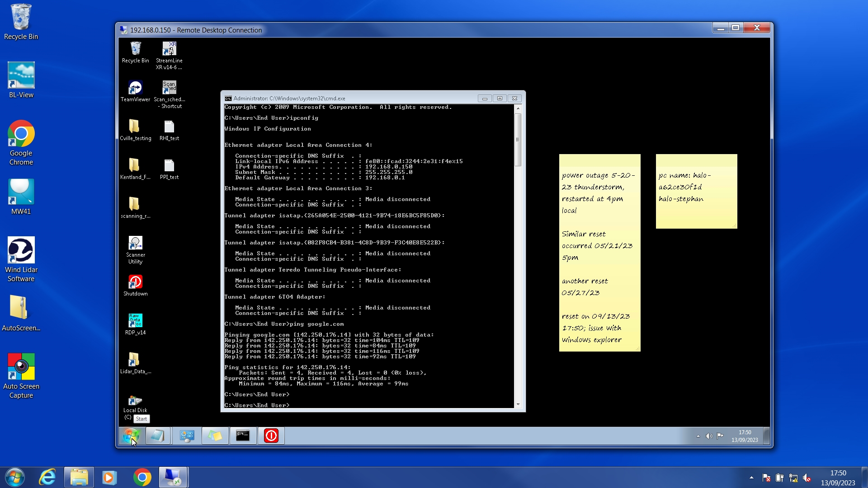Show hidden icons in remote system tray

click(x=698, y=436)
